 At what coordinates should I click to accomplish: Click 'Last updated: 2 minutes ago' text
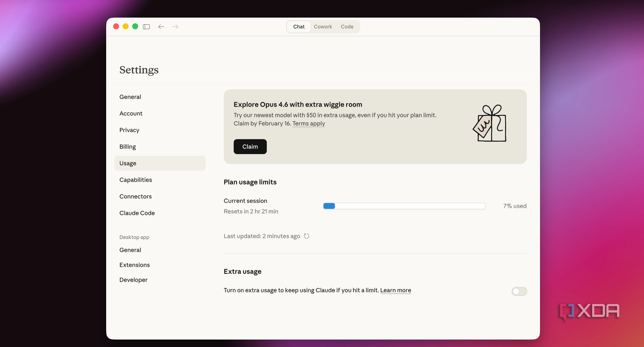(x=262, y=236)
